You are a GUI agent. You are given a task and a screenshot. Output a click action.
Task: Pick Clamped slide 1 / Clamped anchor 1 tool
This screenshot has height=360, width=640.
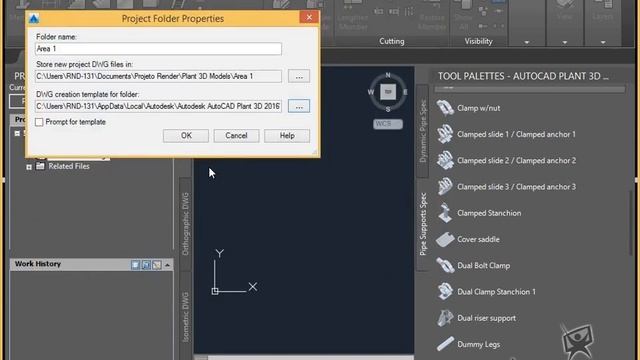point(506,134)
